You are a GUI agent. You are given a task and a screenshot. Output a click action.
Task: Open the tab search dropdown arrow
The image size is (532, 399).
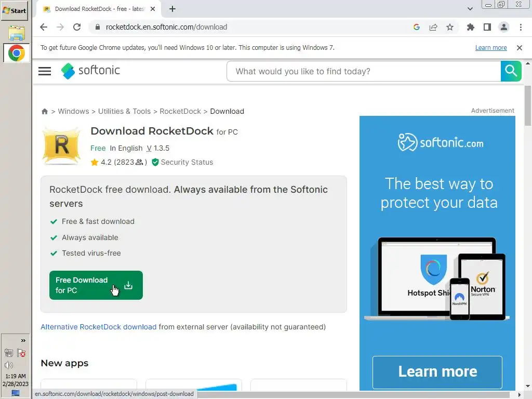click(470, 9)
